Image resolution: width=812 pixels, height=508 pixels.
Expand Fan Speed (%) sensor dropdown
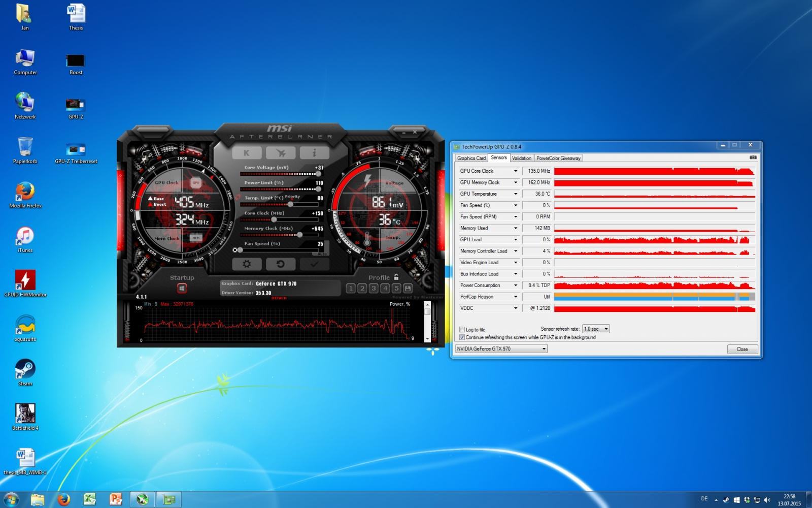(x=516, y=205)
